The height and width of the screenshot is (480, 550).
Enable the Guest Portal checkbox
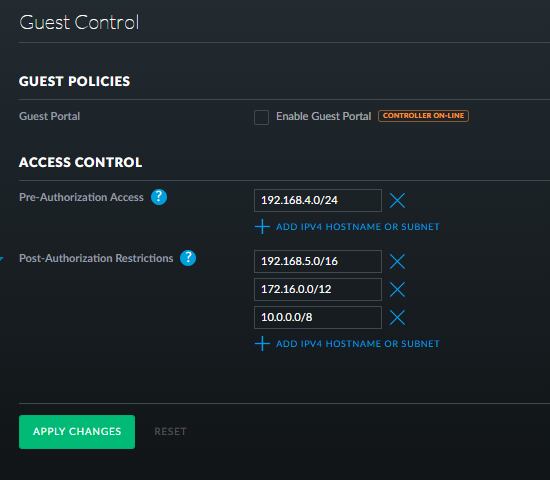261,117
